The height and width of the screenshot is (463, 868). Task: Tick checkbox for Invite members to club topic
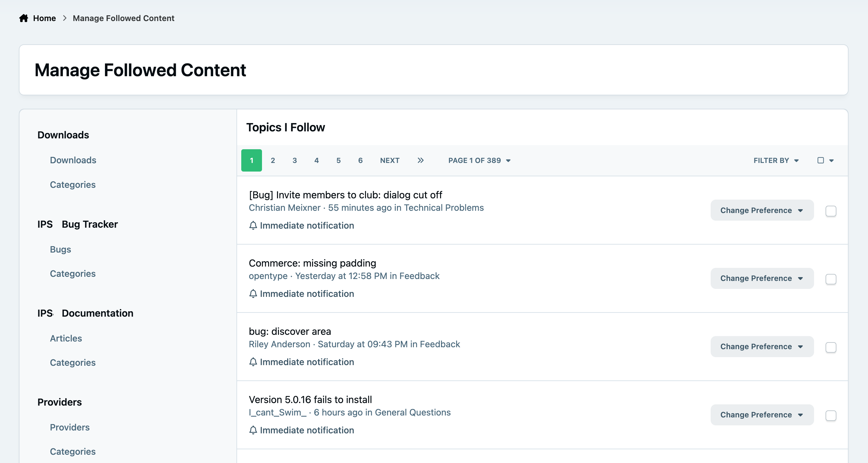831,211
